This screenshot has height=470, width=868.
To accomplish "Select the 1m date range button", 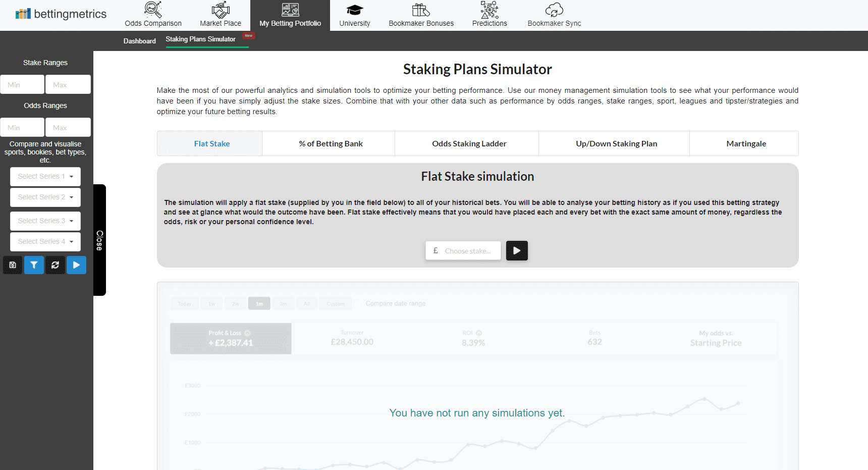I will (259, 303).
